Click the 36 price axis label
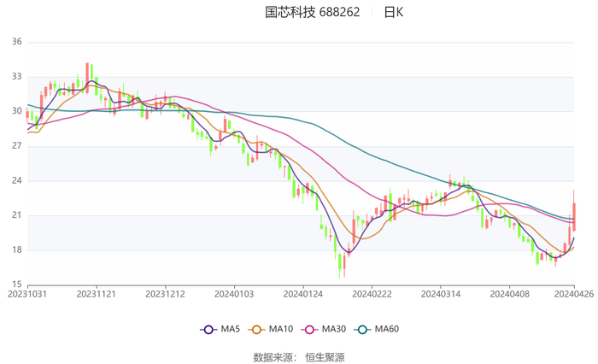The image size is (598, 364). 16,42
